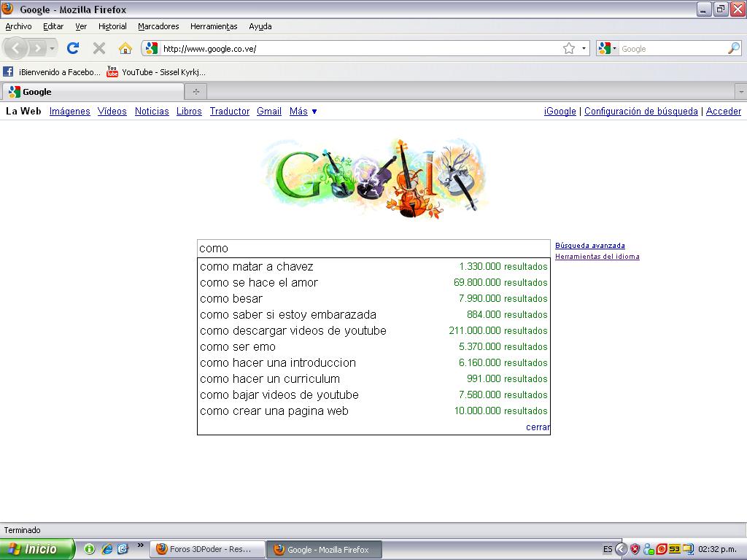This screenshot has height=560, width=747.
Task: Open the Libros link
Action: (x=189, y=111)
